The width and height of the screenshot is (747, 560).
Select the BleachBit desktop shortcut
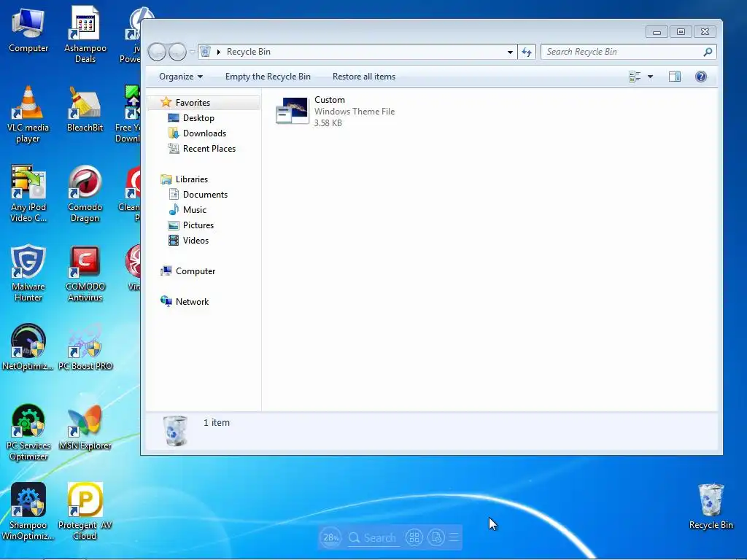[85, 109]
